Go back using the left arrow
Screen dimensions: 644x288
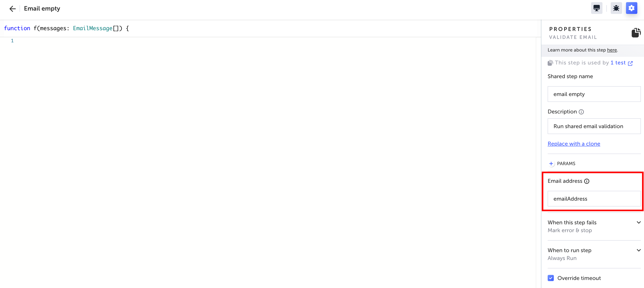point(12,9)
